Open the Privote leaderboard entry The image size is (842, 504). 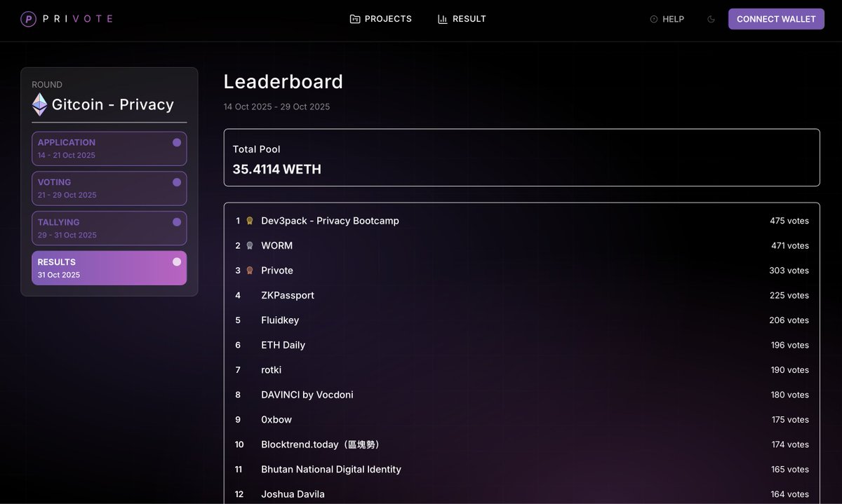click(277, 271)
